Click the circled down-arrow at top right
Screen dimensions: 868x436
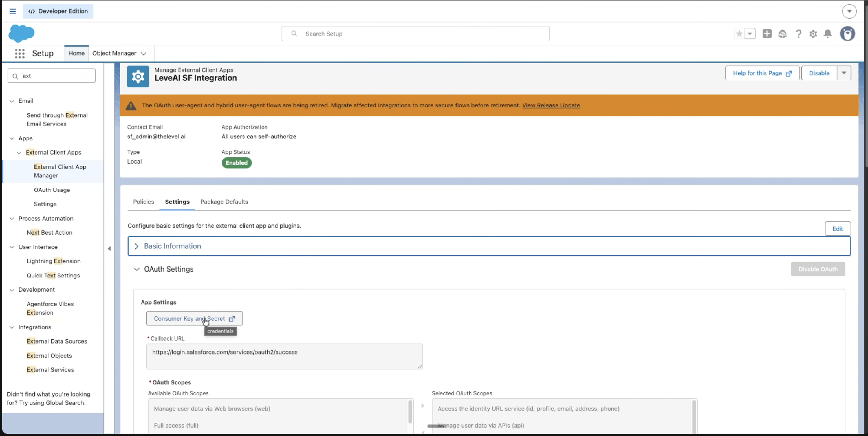(849, 11)
